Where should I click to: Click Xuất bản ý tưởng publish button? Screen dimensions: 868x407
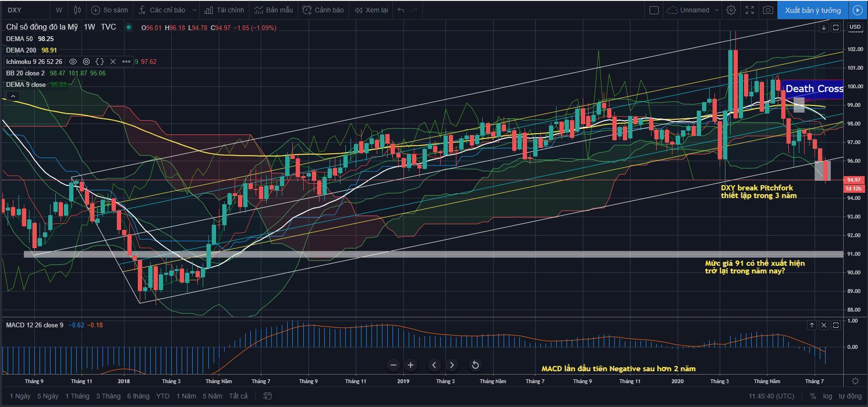pos(813,10)
